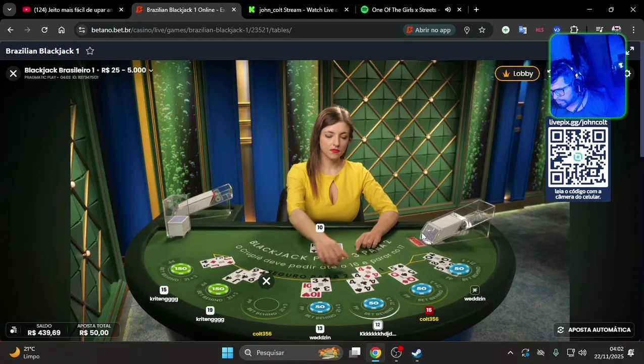Open a new browser tab
This screenshot has width=644, height=364.
(476, 10)
